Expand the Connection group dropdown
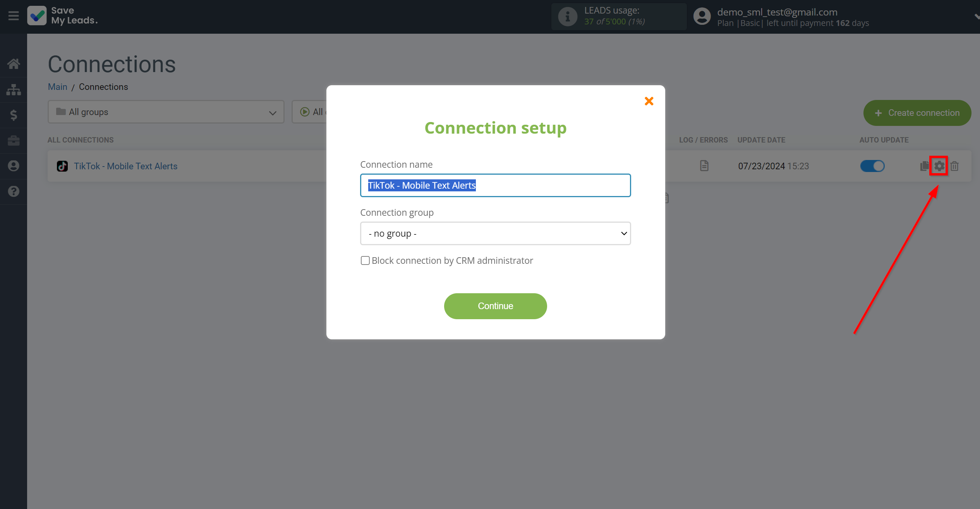The image size is (980, 509). (x=496, y=234)
